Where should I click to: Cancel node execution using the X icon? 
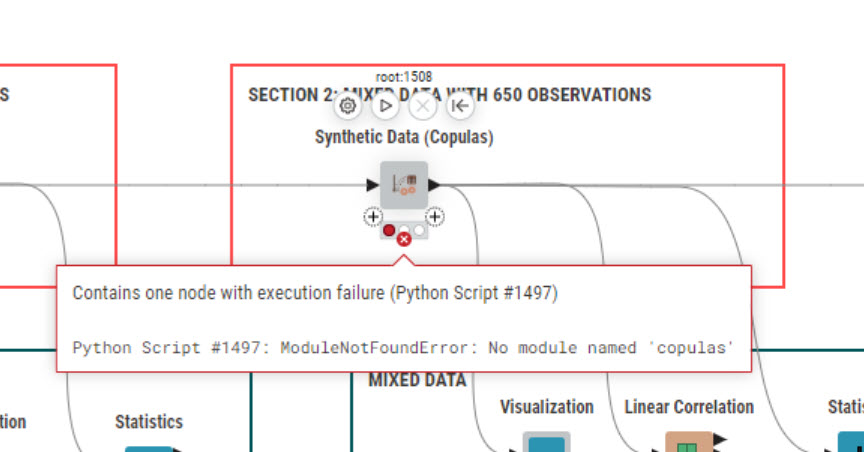[423, 105]
